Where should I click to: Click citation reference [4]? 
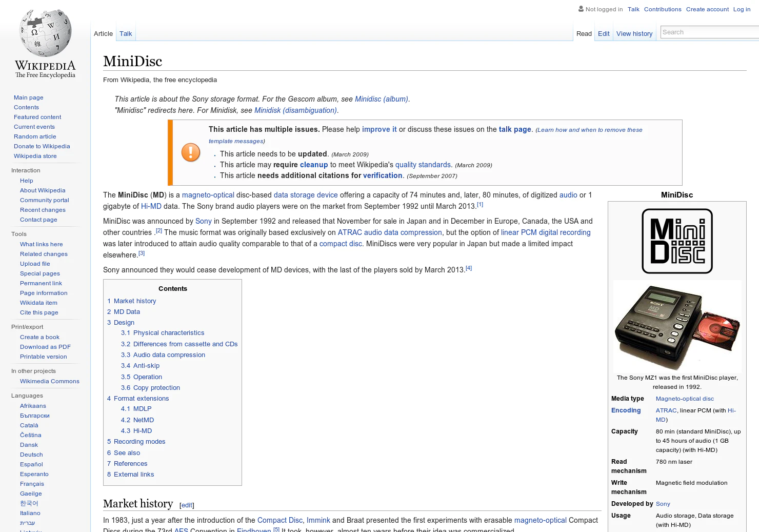click(469, 268)
